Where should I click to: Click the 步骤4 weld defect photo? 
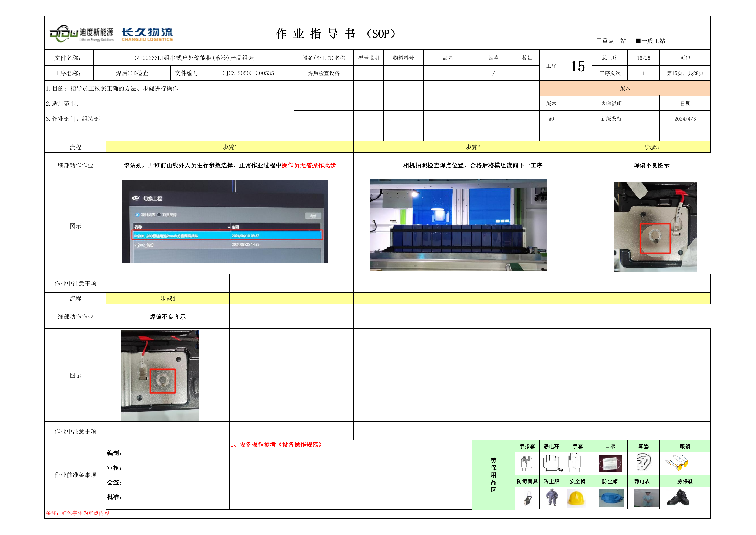[160, 376]
